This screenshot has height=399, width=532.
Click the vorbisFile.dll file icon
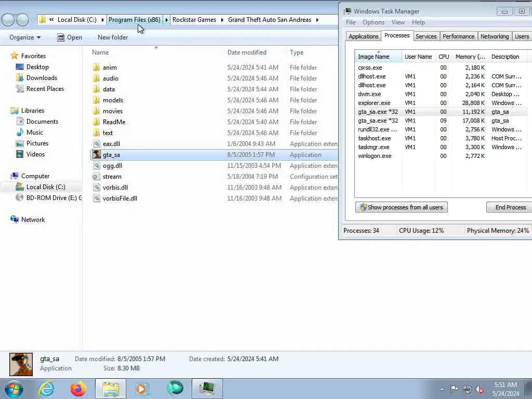pyautogui.click(x=97, y=198)
